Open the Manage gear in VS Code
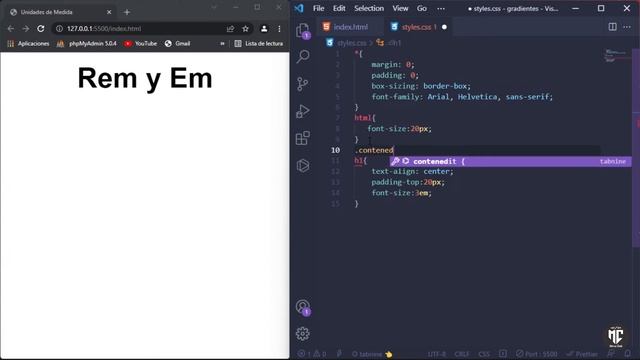The image size is (640, 360). coord(303,334)
